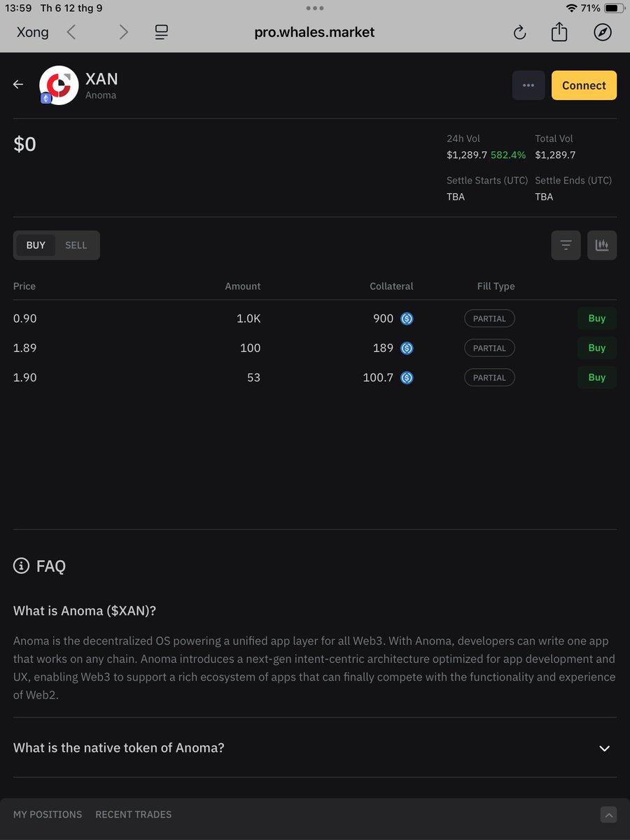Viewport: 630px width, 840px height.
Task: Click the 582.4% volume change value
Action: coord(508,155)
